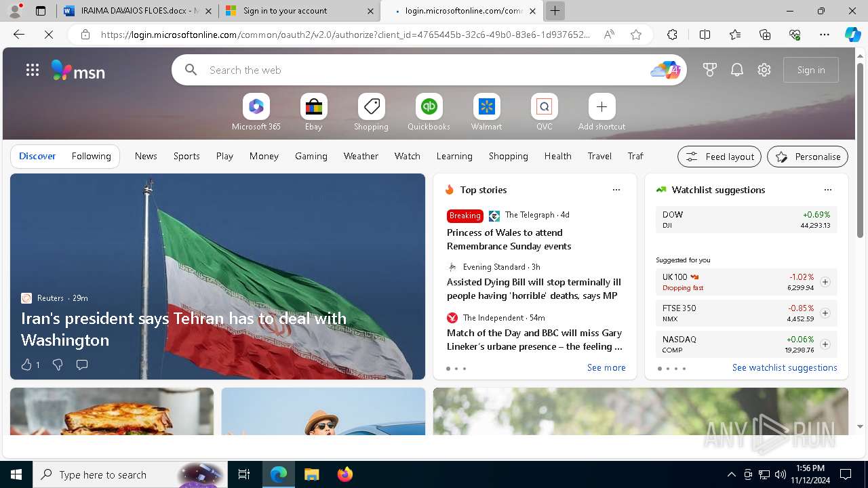Open Princess of Wales Remembrance Sunday story

509,239
